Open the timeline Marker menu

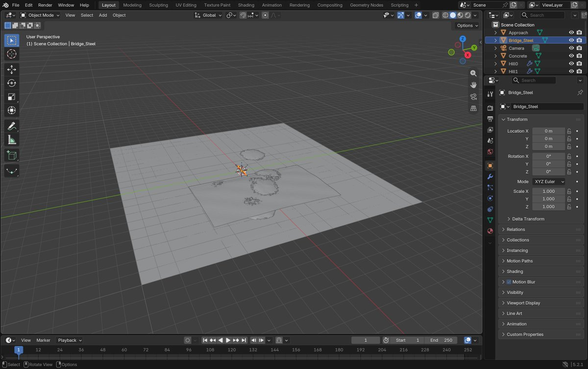[43, 340]
